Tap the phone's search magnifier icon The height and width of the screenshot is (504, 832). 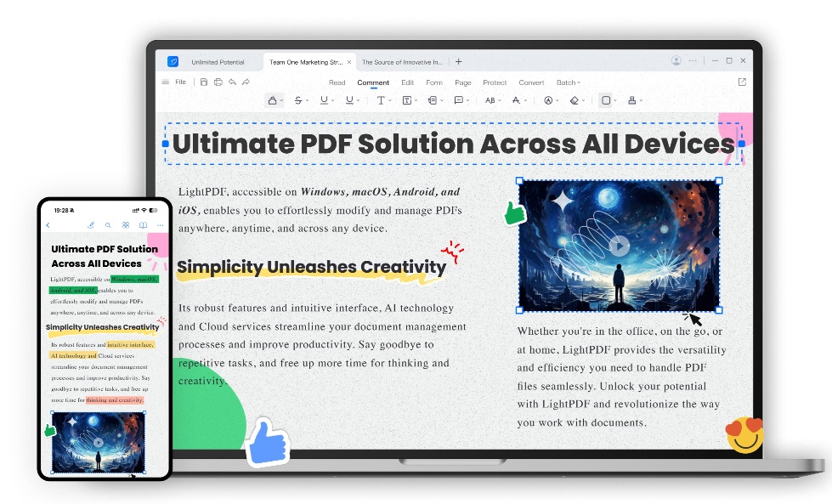click(x=108, y=225)
